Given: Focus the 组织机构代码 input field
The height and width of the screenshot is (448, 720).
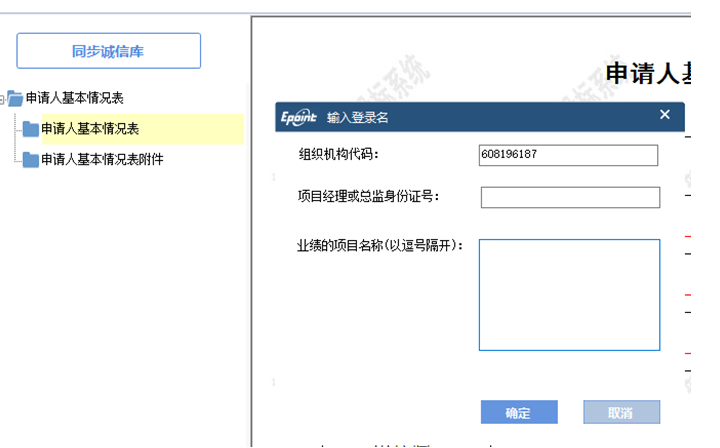Looking at the screenshot, I should point(569,155).
